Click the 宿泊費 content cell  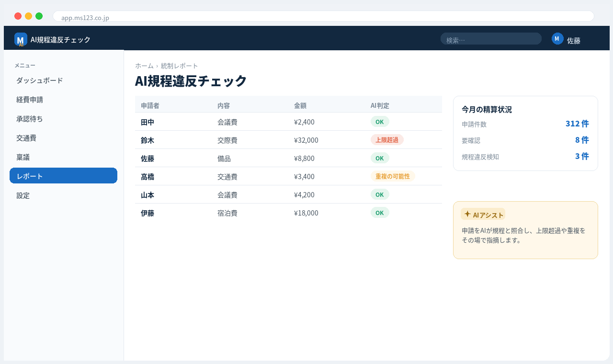coord(227,213)
